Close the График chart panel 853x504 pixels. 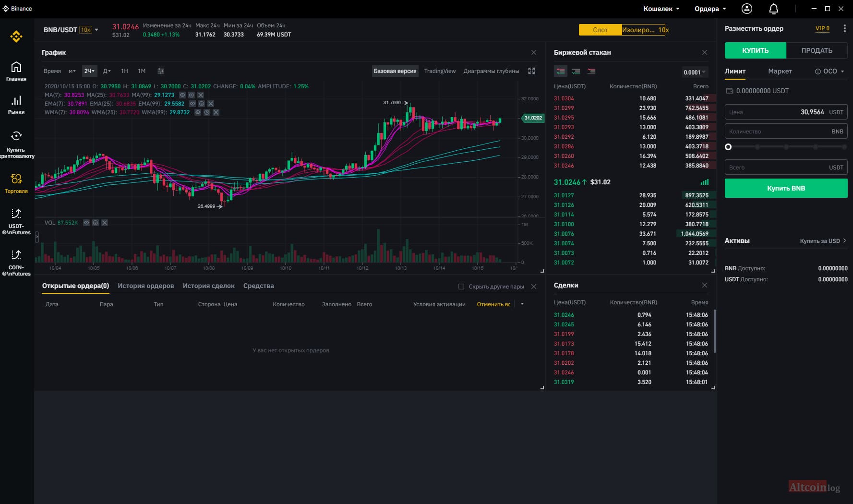tap(534, 52)
